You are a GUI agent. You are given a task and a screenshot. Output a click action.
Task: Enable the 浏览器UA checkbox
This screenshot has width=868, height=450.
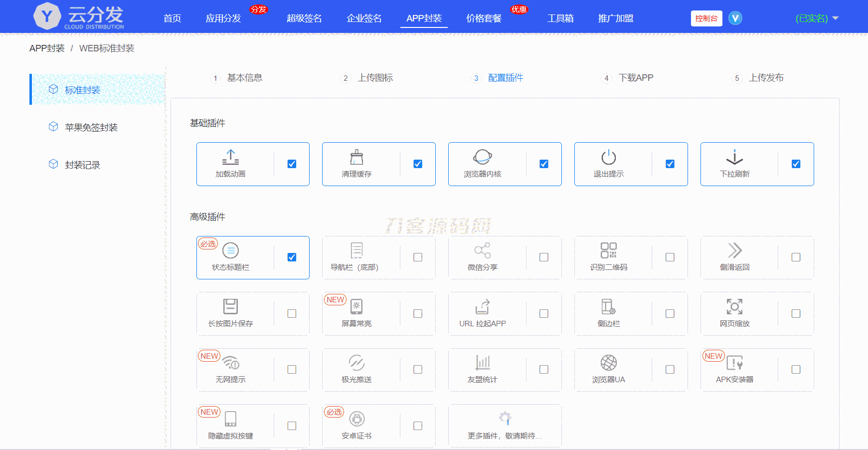[x=670, y=369]
